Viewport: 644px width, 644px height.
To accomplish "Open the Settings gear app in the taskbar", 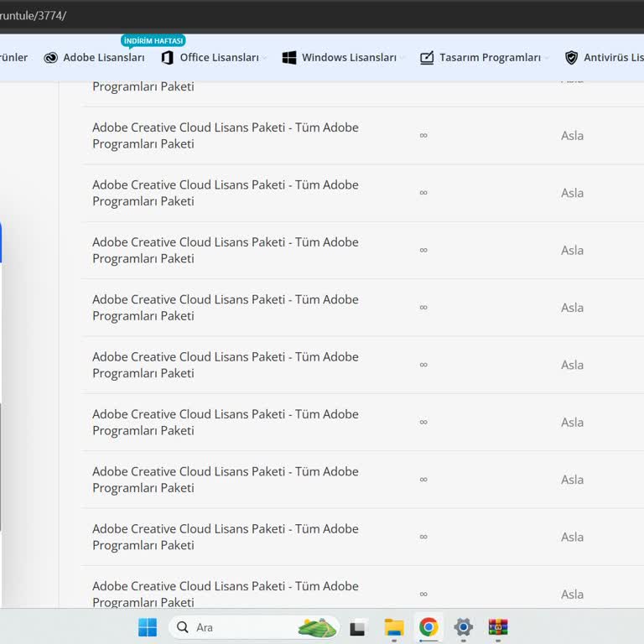I will pyautogui.click(x=463, y=627).
